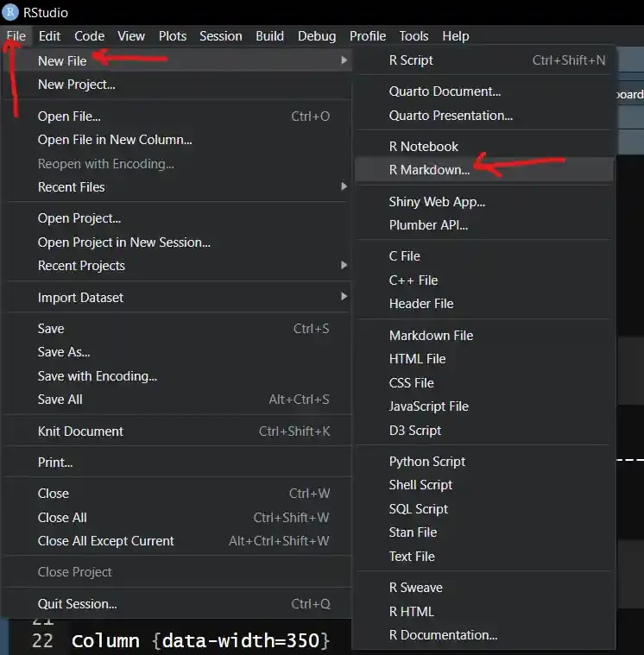Open the Build menu

coord(269,36)
